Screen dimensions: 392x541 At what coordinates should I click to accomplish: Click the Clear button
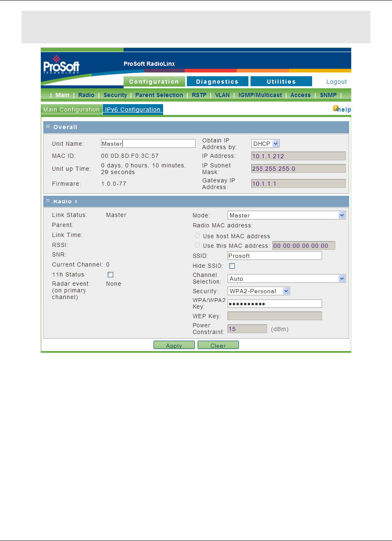click(x=218, y=345)
